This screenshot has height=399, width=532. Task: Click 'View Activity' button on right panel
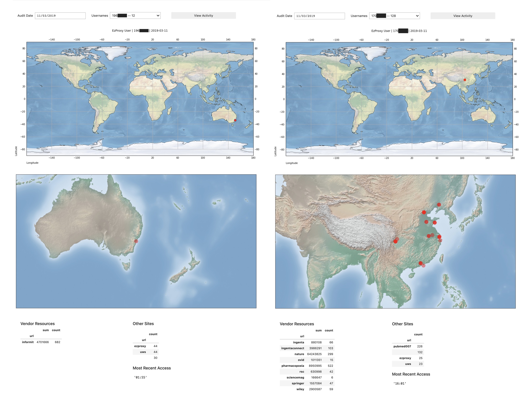click(x=462, y=16)
